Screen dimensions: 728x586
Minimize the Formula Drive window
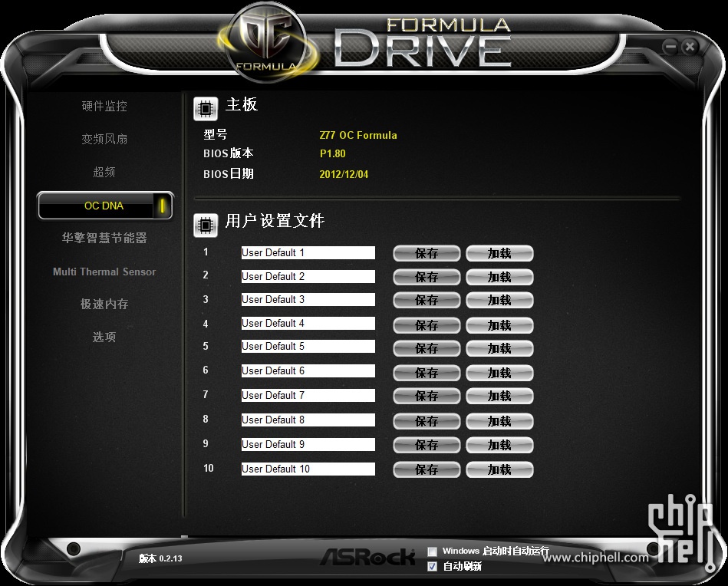(x=670, y=47)
